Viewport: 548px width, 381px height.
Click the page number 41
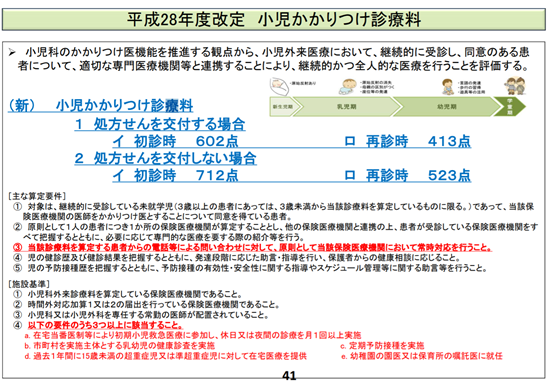[289, 375]
